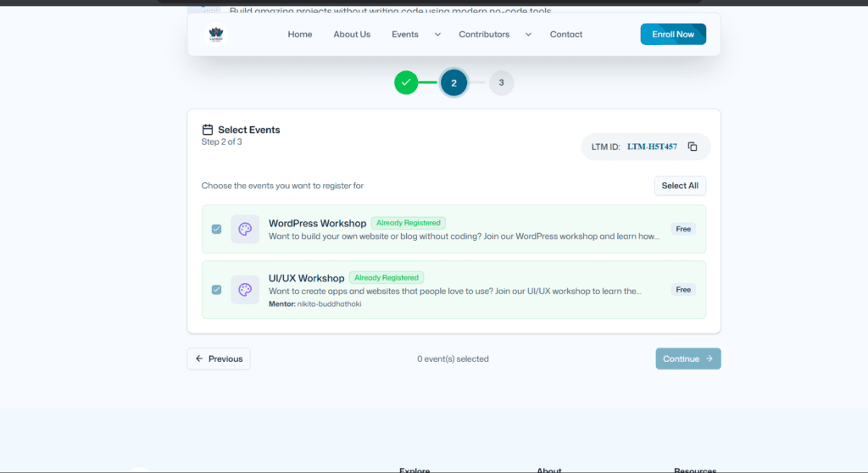Click the current step 2 circle
This screenshot has width=868, height=473.
[x=453, y=83]
